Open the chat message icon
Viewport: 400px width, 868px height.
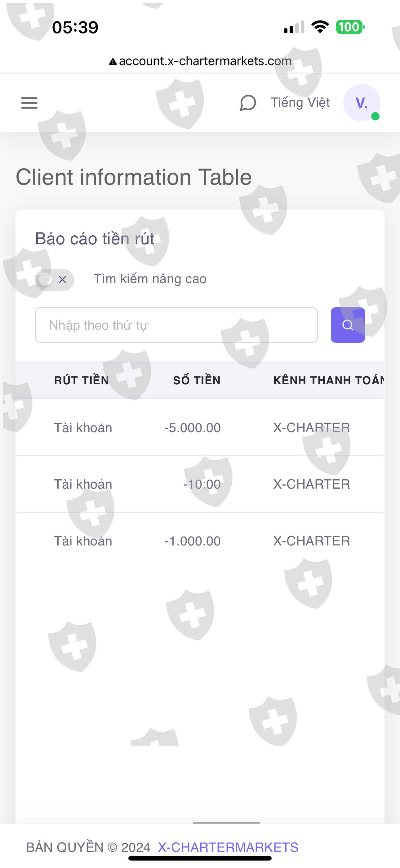tap(248, 103)
